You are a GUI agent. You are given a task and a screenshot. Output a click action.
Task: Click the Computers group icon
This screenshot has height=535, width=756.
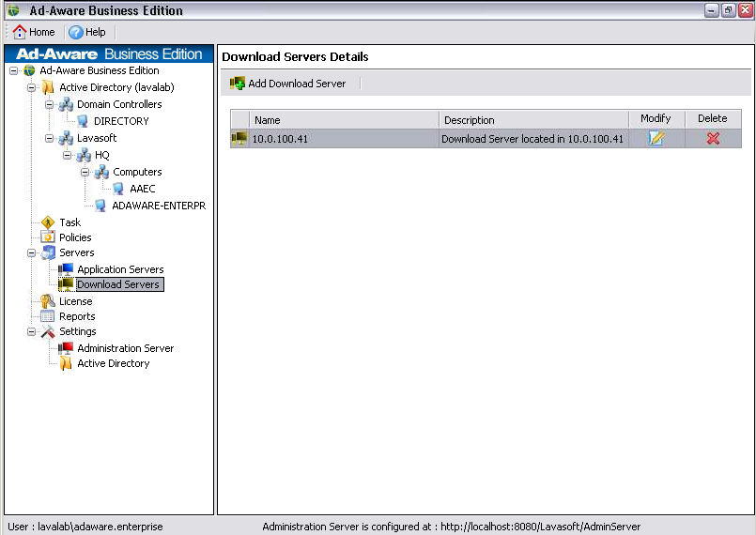point(101,172)
